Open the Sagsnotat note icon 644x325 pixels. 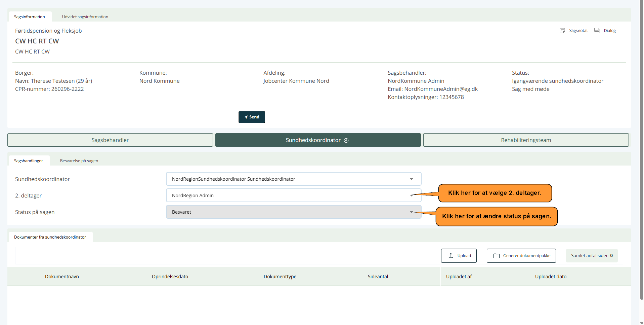tap(562, 31)
